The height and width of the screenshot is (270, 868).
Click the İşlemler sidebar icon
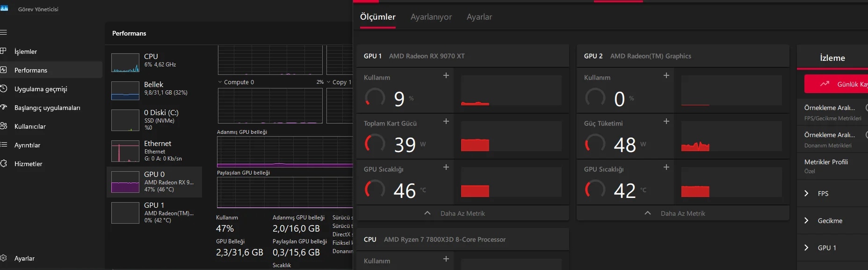click(x=3, y=51)
